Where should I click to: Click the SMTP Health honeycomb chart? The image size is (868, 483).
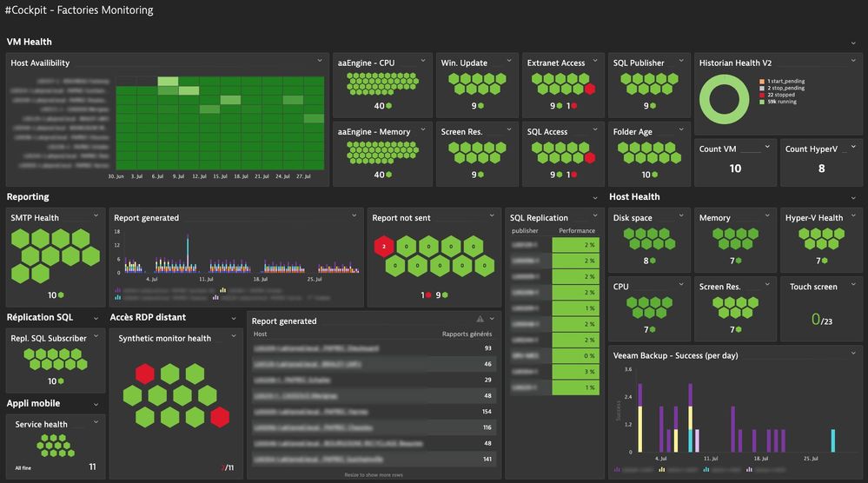pos(55,256)
